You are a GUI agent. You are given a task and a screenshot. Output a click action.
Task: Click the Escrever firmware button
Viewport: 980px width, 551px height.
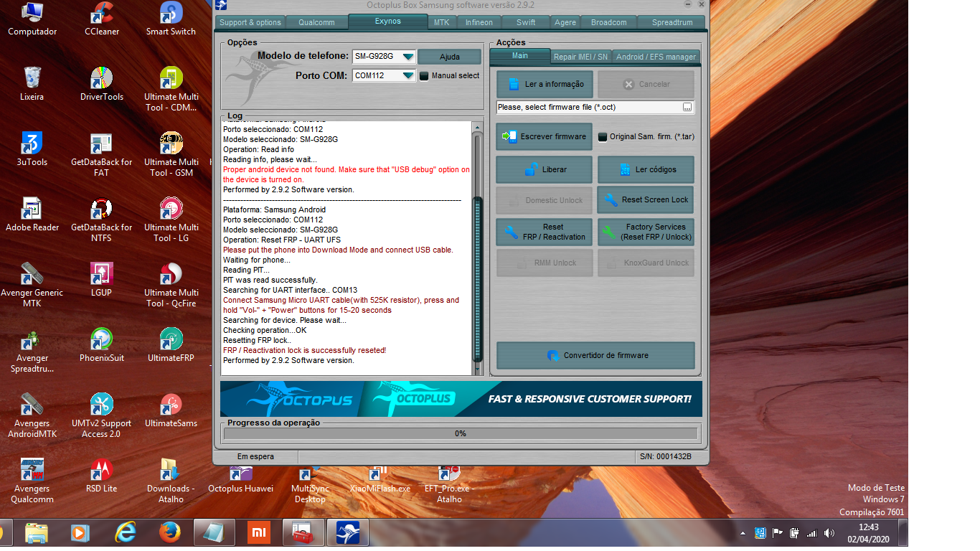[x=544, y=136]
